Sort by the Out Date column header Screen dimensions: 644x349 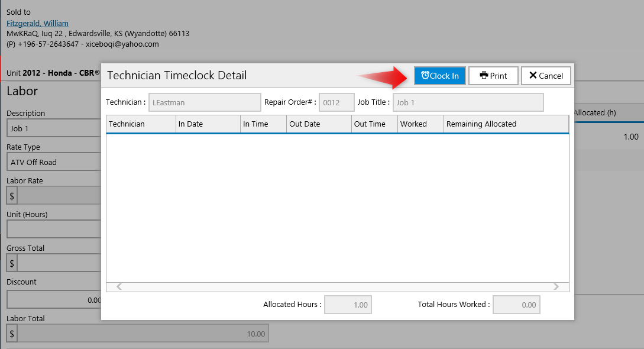(x=319, y=124)
